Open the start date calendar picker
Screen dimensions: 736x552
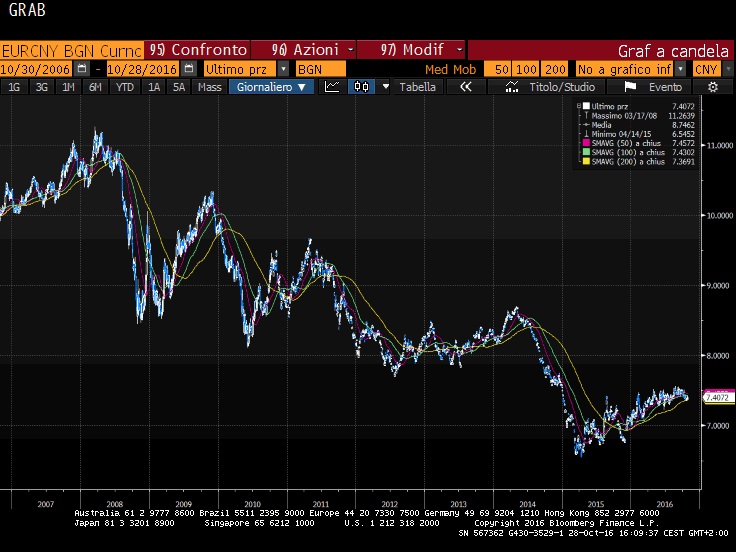[x=82, y=69]
